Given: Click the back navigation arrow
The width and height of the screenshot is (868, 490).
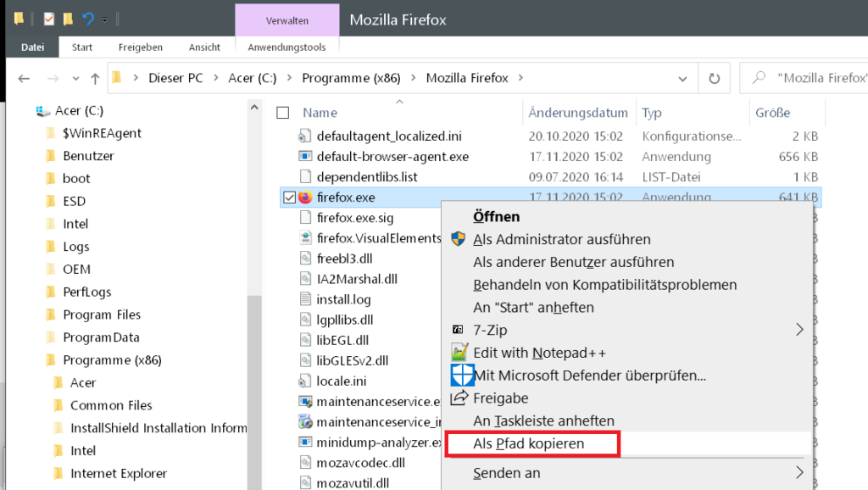Looking at the screenshot, I should pyautogui.click(x=24, y=78).
